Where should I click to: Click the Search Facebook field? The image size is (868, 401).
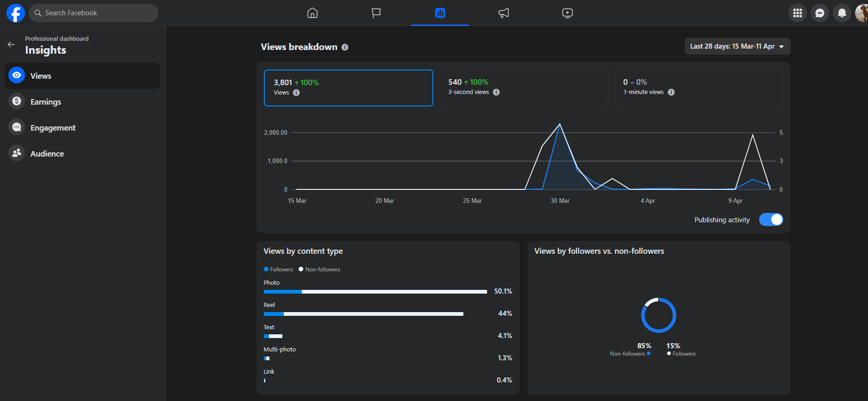pyautogui.click(x=94, y=13)
